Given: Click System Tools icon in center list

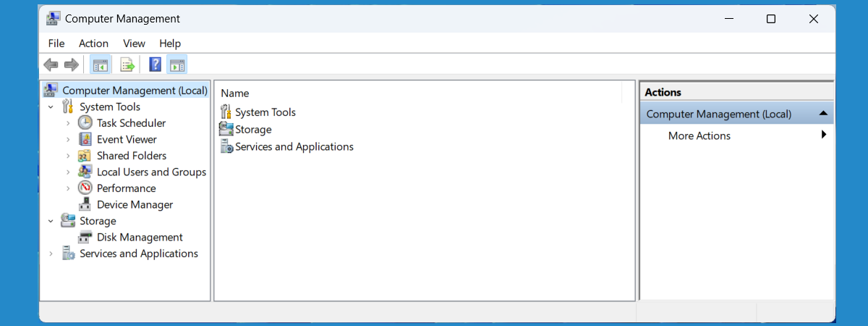Looking at the screenshot, I should [x=226, y=112].
